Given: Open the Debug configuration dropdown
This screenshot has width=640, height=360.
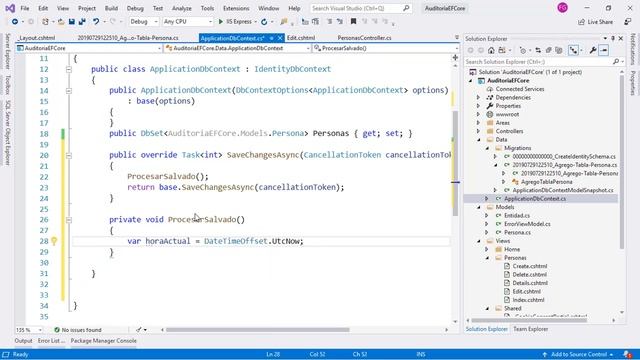Looking at the screenshot, I should click(x=144, y=22).
